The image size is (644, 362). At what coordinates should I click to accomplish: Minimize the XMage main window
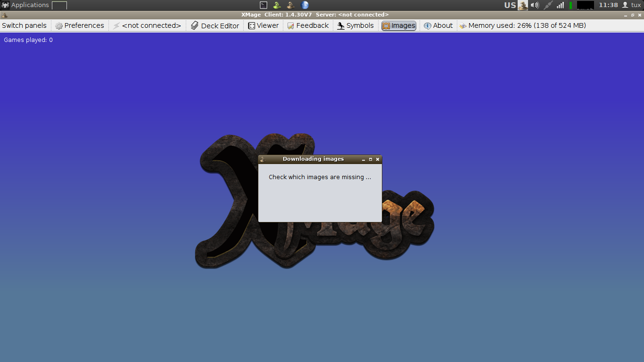click(626, 15)
